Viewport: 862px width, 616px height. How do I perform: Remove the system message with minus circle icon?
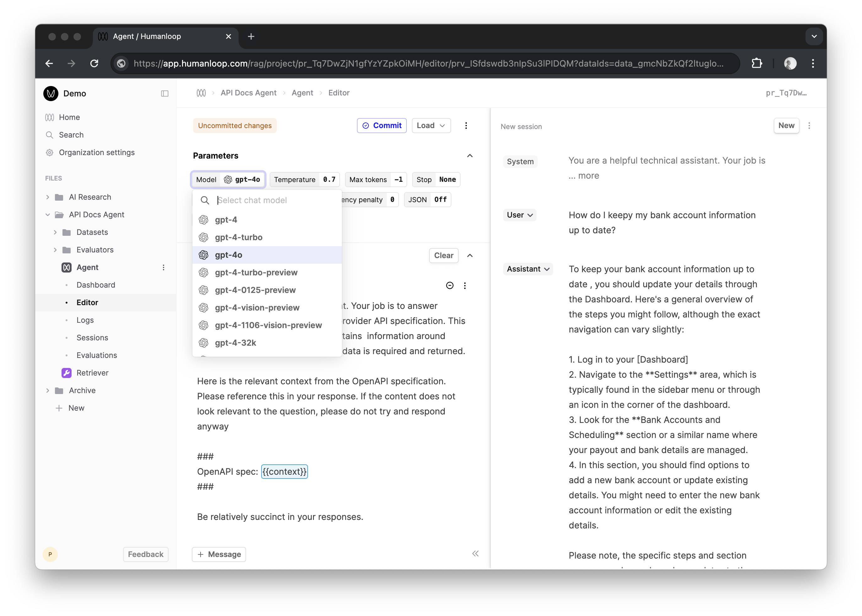450,286
